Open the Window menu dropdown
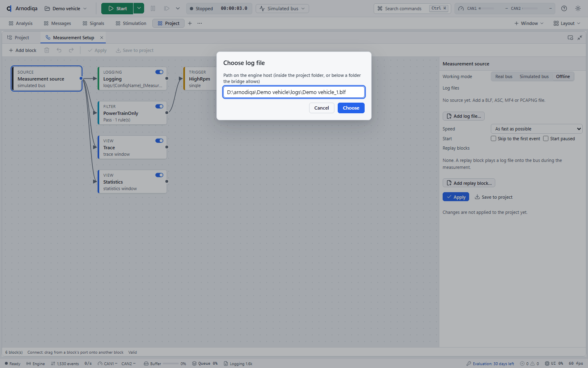Screen dimensions: 588x368 (x=529, y=23)
